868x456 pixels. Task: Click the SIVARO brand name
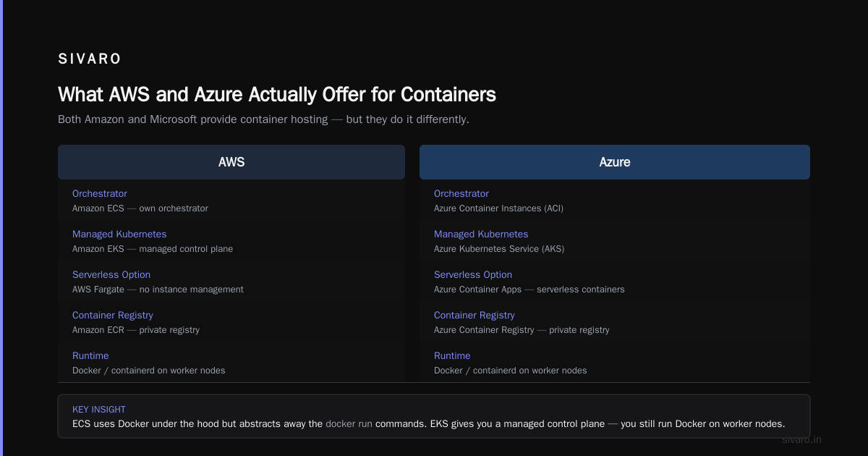tap(90, 59)
